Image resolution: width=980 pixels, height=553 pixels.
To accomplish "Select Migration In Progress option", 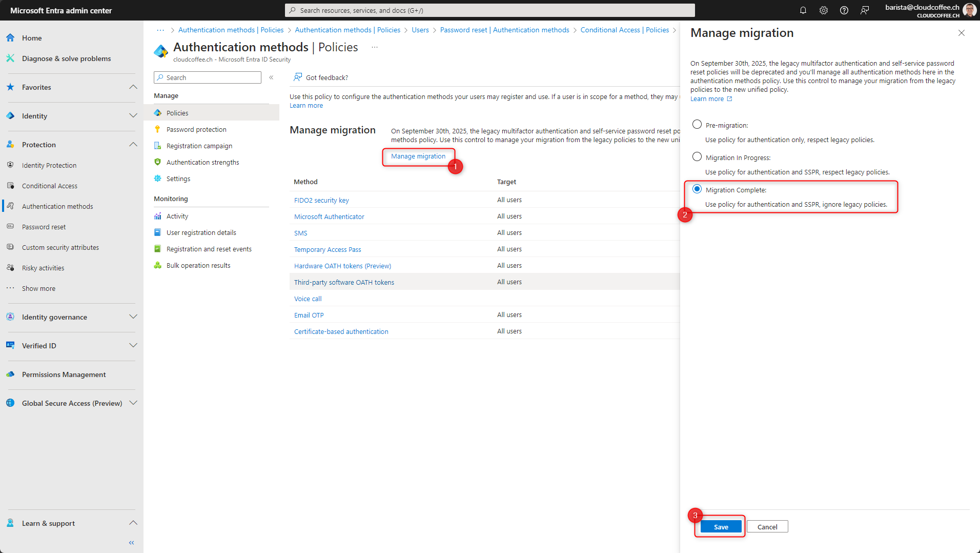I will [697, 156].
